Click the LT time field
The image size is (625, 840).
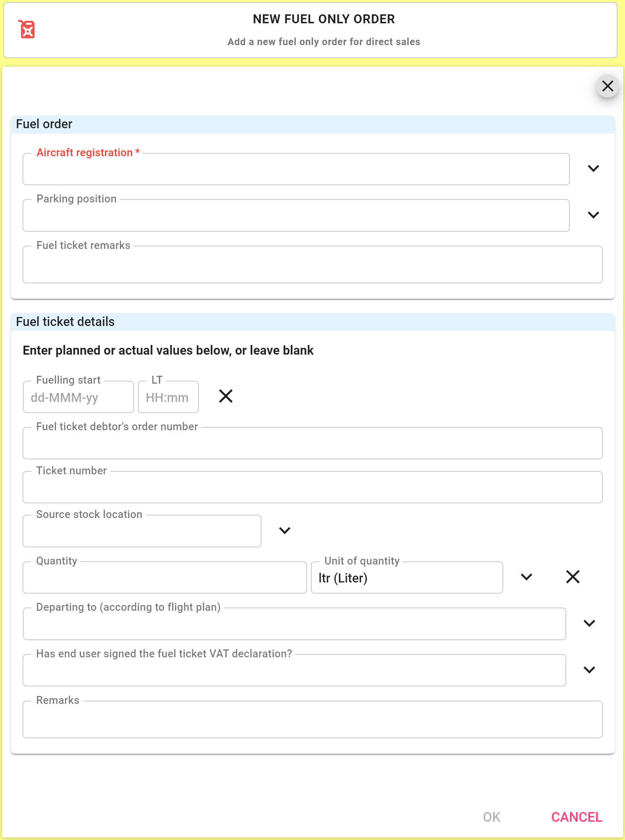tap(168, 397)
